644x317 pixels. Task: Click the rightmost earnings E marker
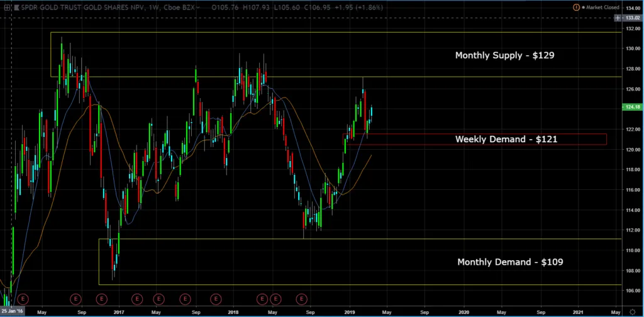(x=302, y=299)
